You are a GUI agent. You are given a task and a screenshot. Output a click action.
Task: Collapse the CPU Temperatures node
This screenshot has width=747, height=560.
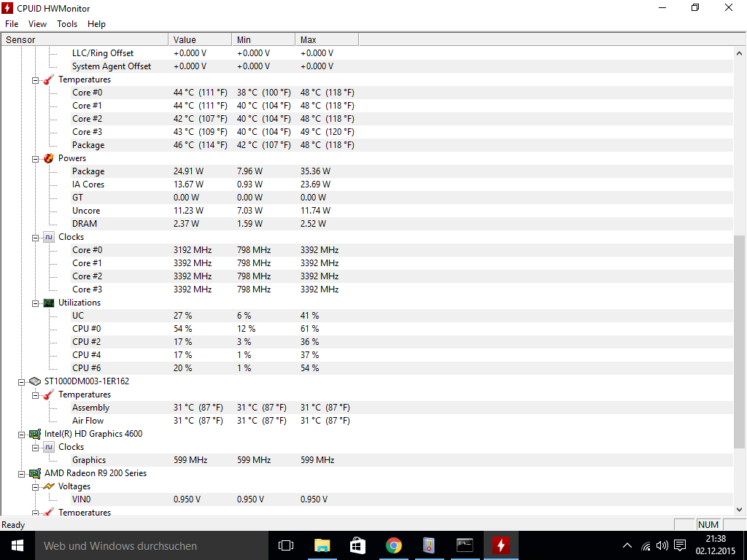click(35, 80)
